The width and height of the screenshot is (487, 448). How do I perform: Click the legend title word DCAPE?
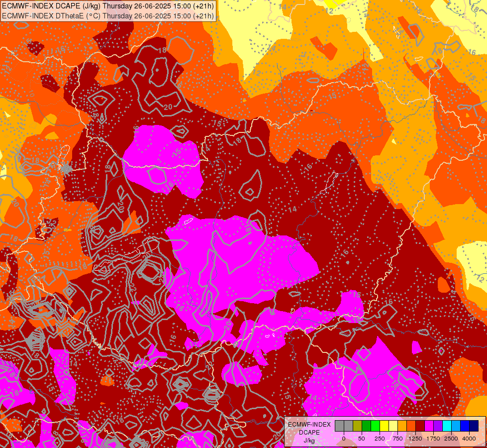(309, 433)
